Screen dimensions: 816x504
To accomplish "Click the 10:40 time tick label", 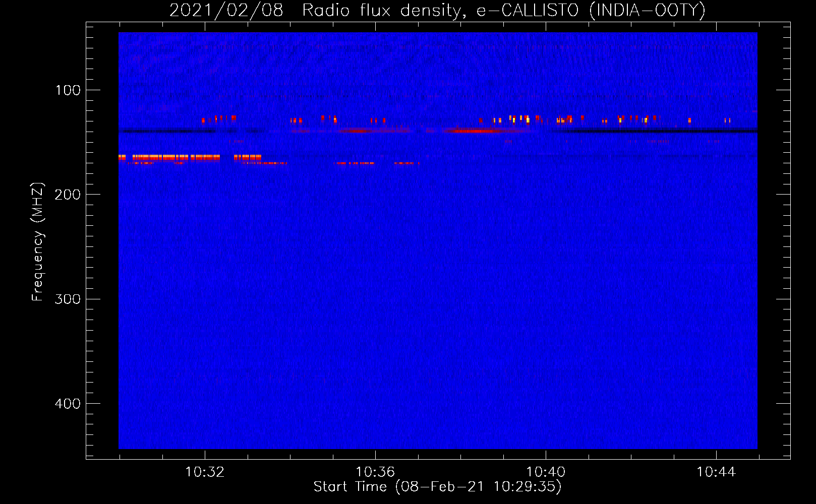I will [546, 472].
